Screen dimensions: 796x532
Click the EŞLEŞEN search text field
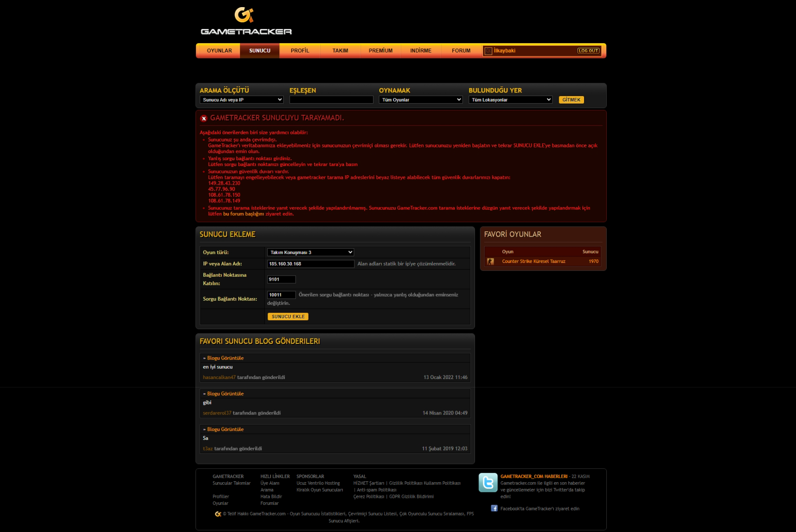331,100
